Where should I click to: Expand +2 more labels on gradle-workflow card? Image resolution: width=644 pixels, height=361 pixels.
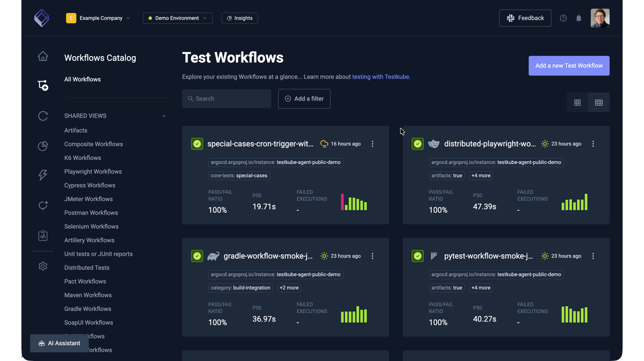(x=289, y=288)
